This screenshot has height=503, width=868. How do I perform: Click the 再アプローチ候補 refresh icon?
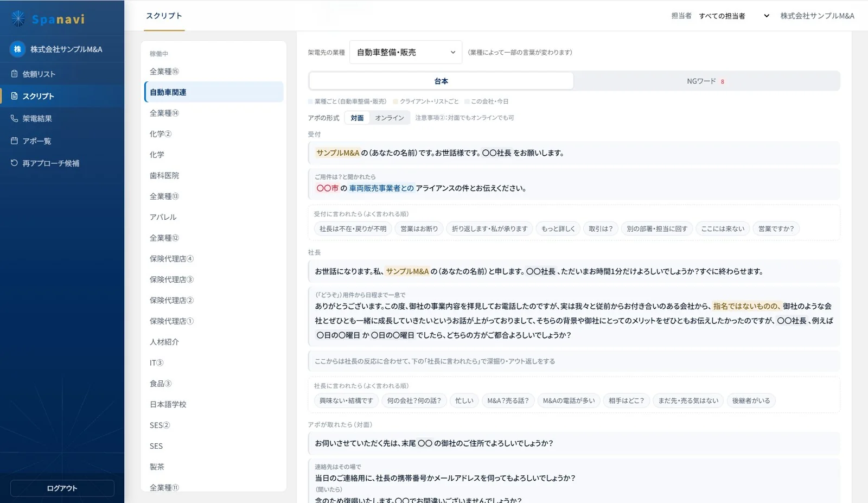pos(15,163)
